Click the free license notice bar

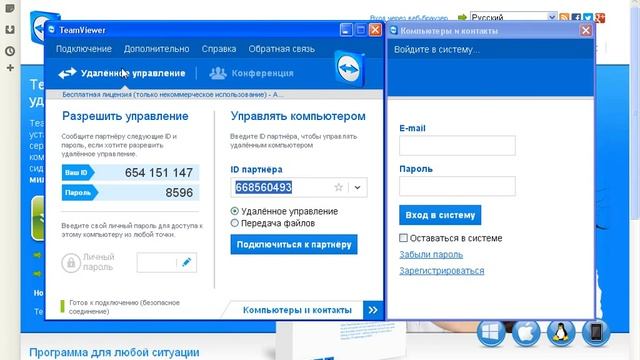tap(214, 95)
